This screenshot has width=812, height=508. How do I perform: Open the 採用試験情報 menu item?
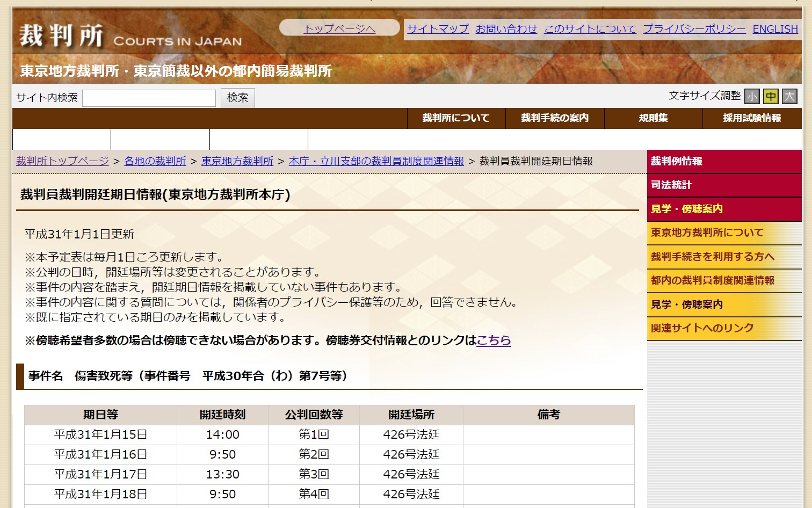[752, 118]
